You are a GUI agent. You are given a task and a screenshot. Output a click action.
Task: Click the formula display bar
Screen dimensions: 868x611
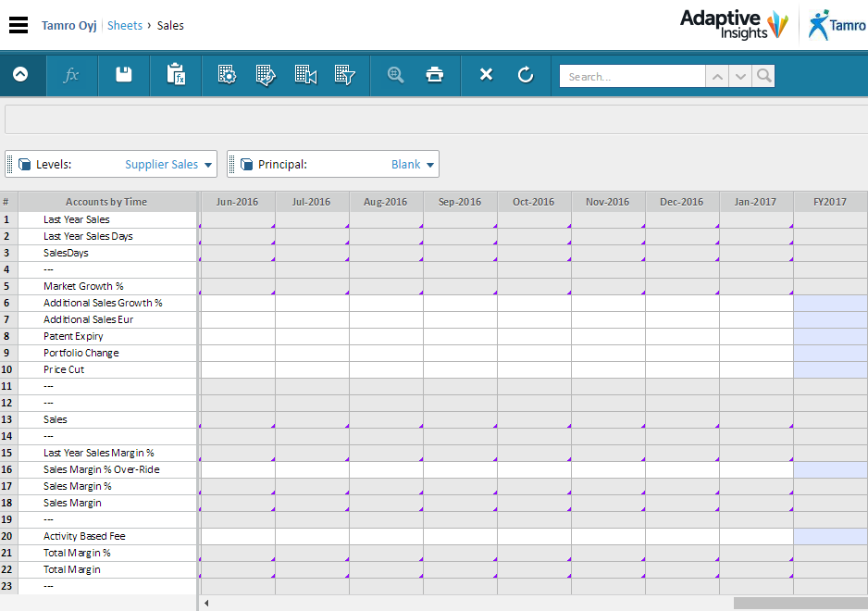pos(436,119)
